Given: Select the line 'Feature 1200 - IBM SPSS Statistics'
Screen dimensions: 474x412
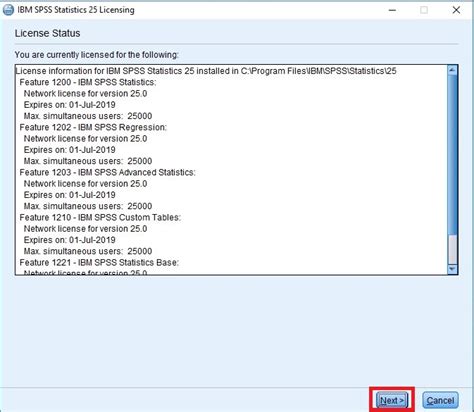Looking at the screenshot, I should pos(88,82).
